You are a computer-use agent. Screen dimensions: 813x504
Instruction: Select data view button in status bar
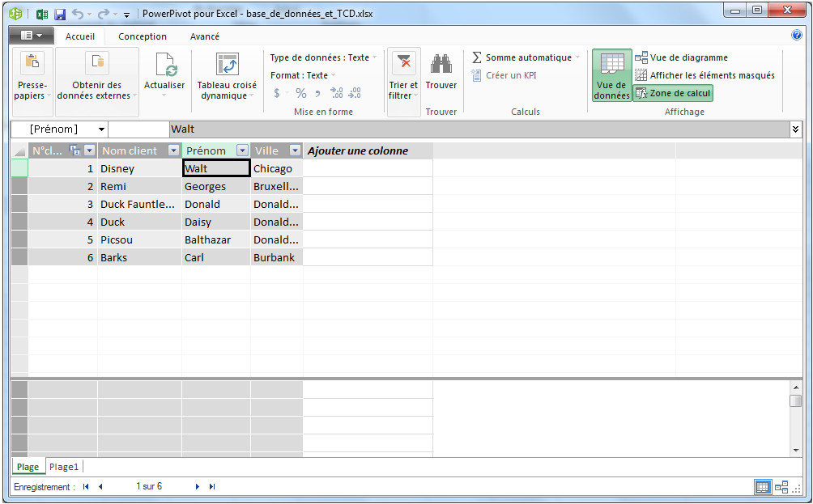[763, 488]
